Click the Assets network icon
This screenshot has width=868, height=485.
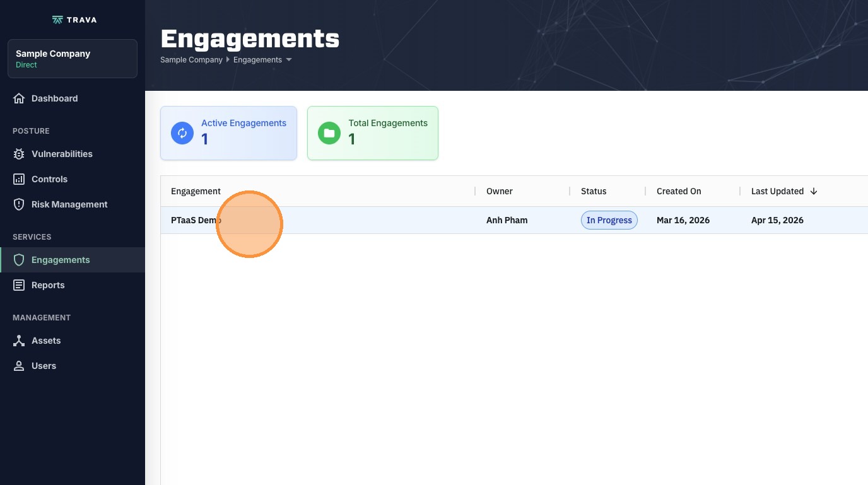pyautogui.click(x=19, y=341)
